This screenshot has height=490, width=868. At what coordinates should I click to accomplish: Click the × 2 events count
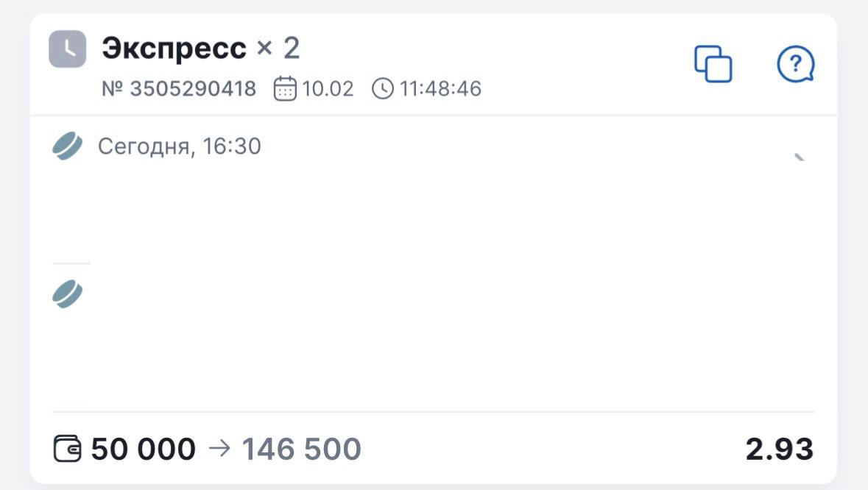tap(278, 49)
